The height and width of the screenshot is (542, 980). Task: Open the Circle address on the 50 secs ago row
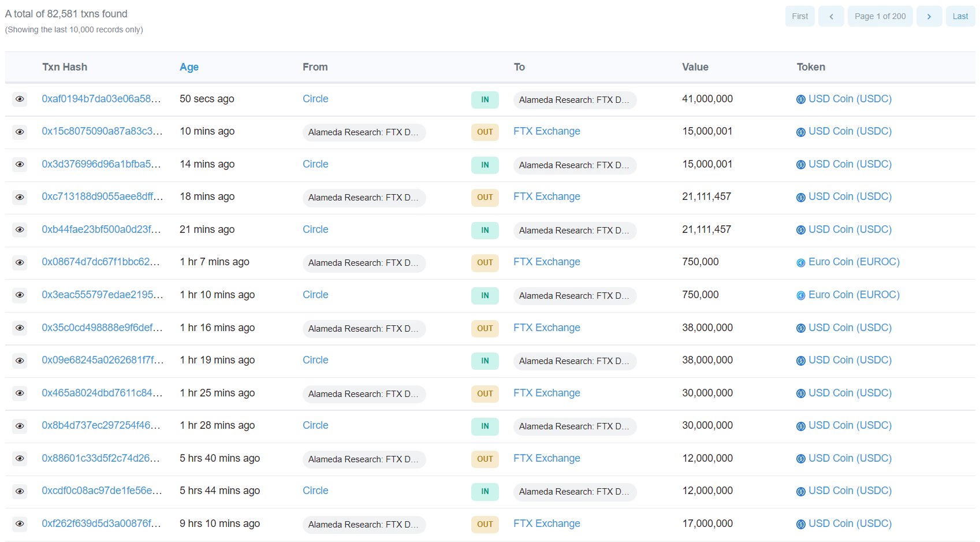315,99
